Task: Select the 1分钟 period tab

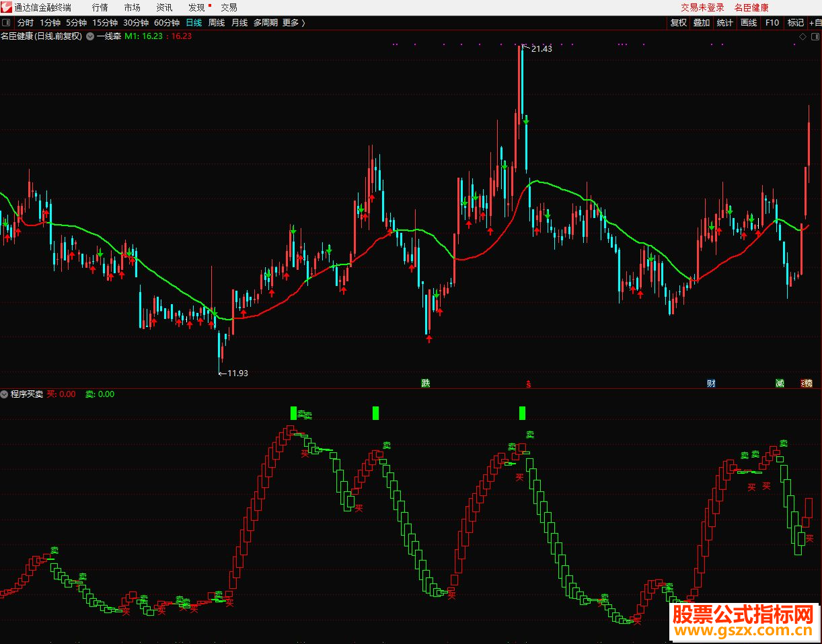Action: [x=50, y=22]
